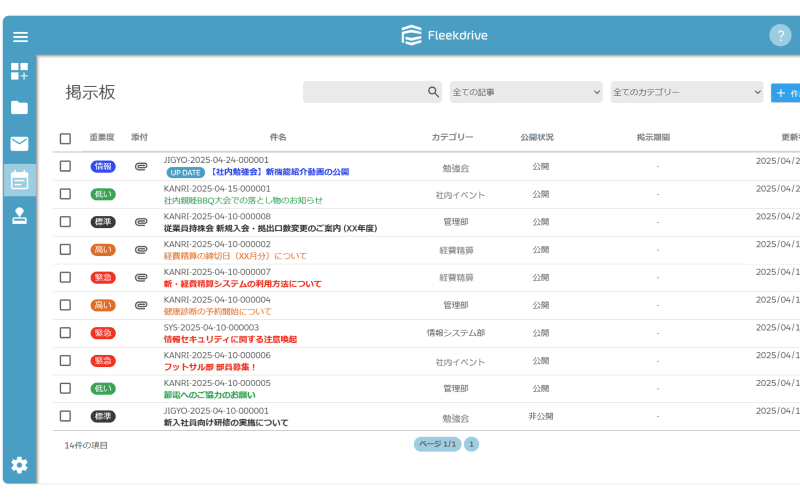Click the ページ 1/1 indicator
The height and width of the screenshot is (500, 800).
click(438, 444)
